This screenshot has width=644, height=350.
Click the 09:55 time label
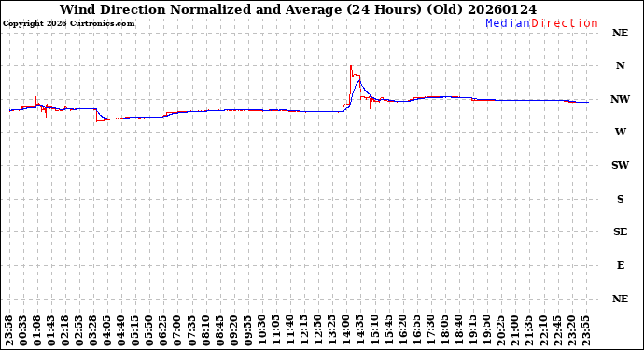pos(248,331)
